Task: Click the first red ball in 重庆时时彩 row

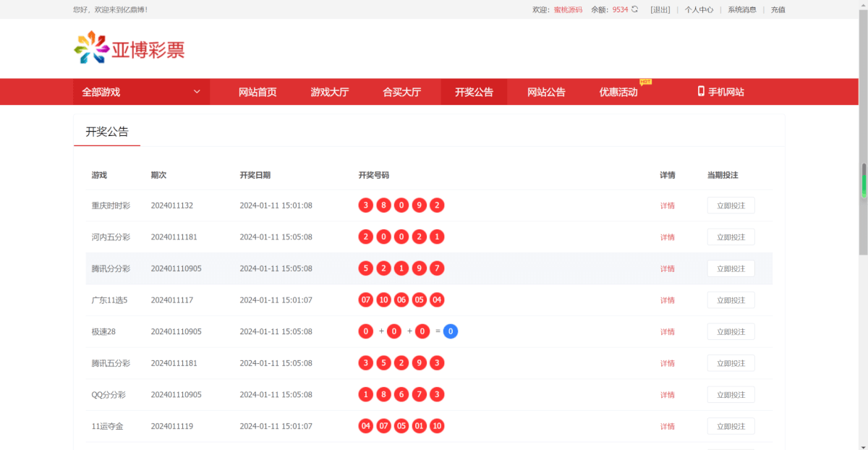Action: (366, 205)
